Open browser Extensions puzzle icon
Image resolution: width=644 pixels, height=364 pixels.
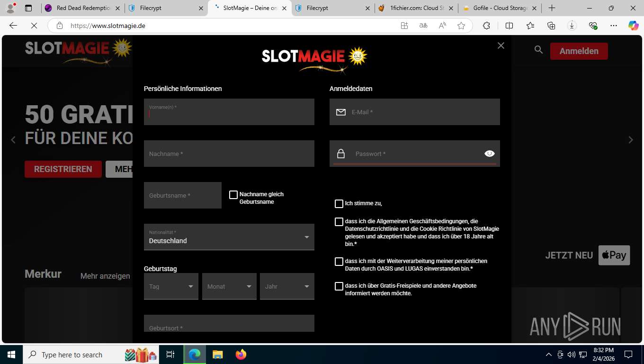486,26
